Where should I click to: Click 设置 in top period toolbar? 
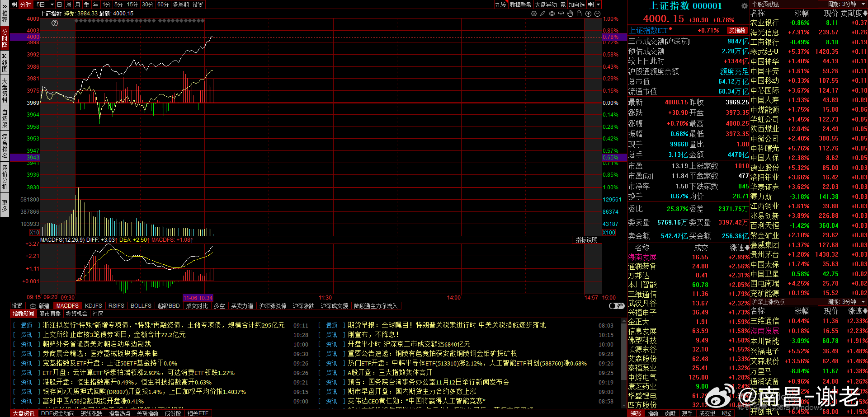pyautogui.click(x=198, y=5)
